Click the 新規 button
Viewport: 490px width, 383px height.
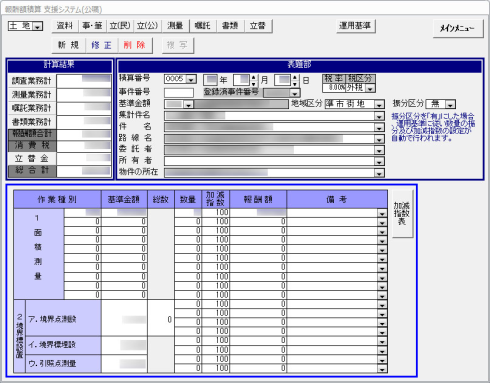(x=68, y=45)
